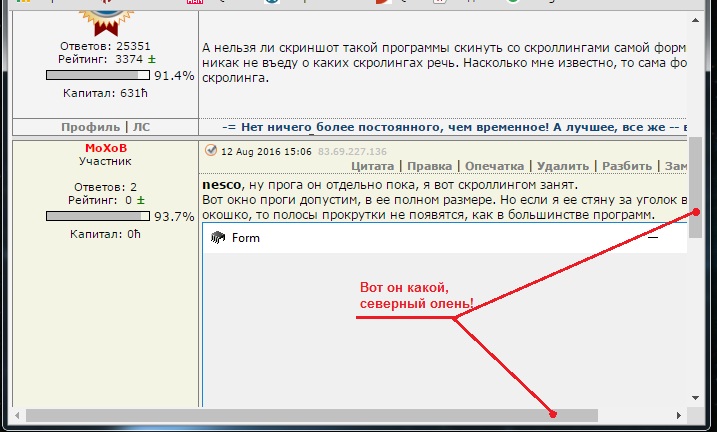Click the ± sign next to rating 0
Viewport: 717px width, 432px height.
click(x=141, y=201)
